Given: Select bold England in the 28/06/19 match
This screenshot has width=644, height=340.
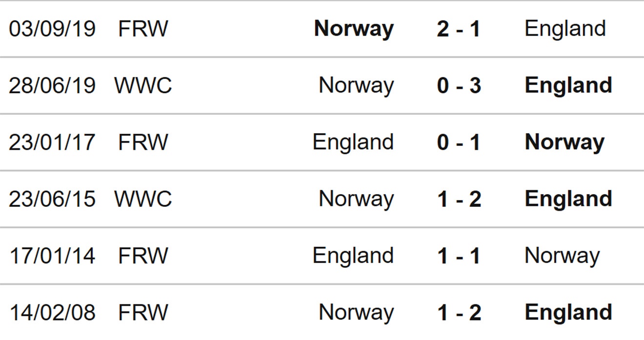Looking at the screenshot, I should [x=568, y=85].
